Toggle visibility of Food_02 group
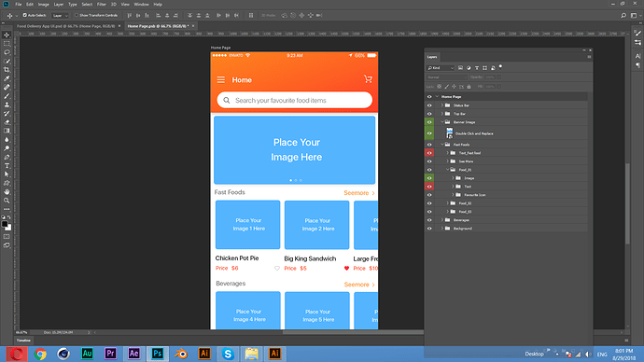 pyautogui.click(x=429, y=203)
